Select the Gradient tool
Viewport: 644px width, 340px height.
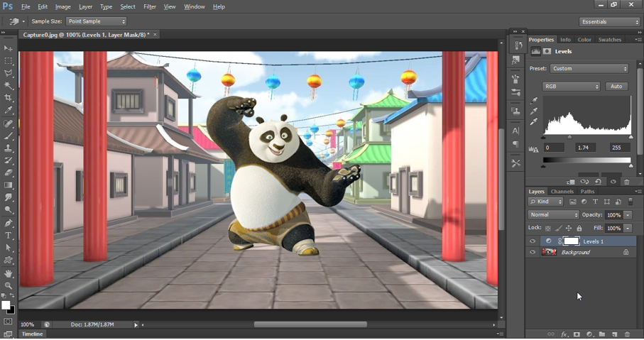[9, 185]
